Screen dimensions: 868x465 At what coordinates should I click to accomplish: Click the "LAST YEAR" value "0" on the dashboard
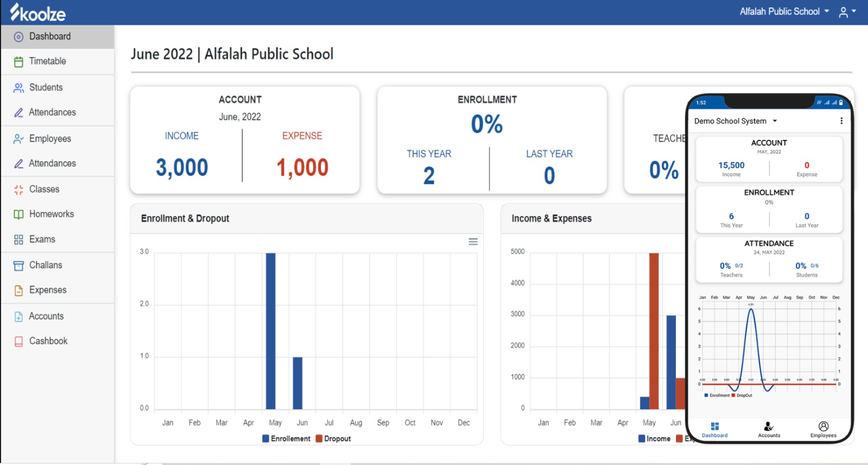pos(550,176)
